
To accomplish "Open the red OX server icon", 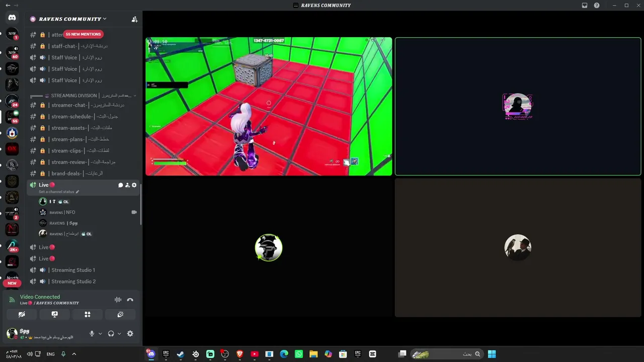I will coord(12,149).
